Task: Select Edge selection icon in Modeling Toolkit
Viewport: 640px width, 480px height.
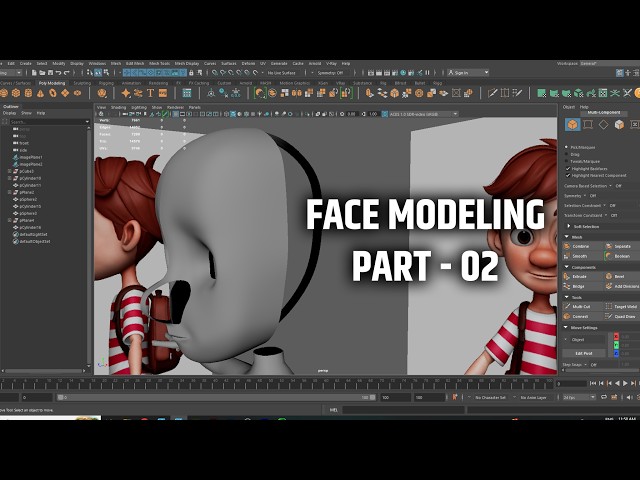Action: coord(588,124)
